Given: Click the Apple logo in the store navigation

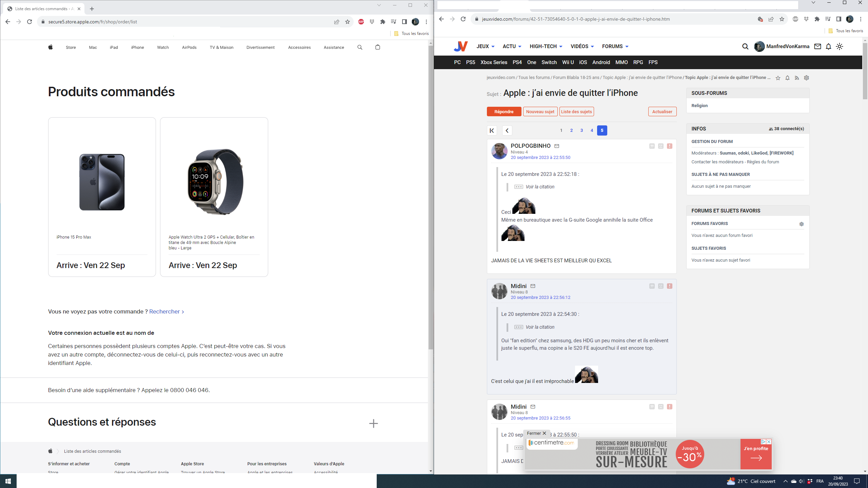Looking at the screenshot, I should point(50,47).
